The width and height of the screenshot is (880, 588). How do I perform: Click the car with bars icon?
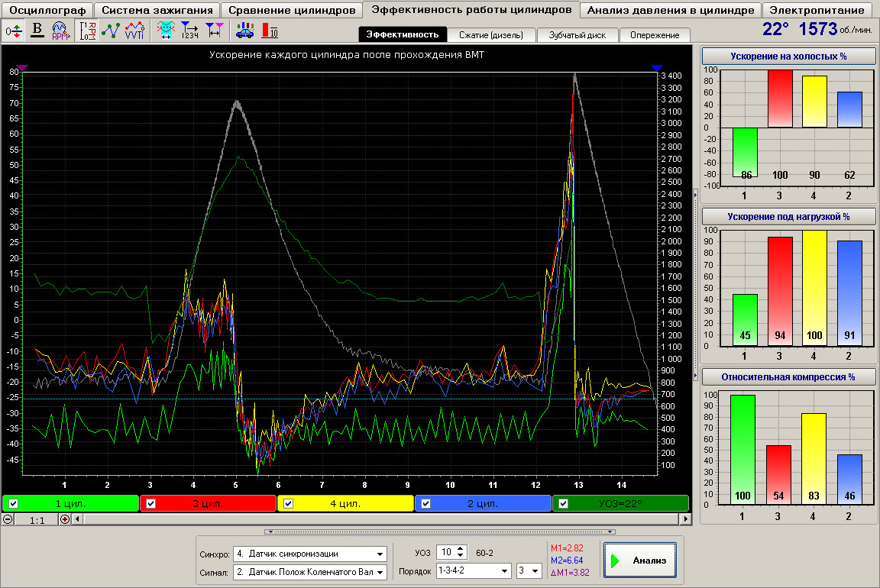(x=244, y=31)
